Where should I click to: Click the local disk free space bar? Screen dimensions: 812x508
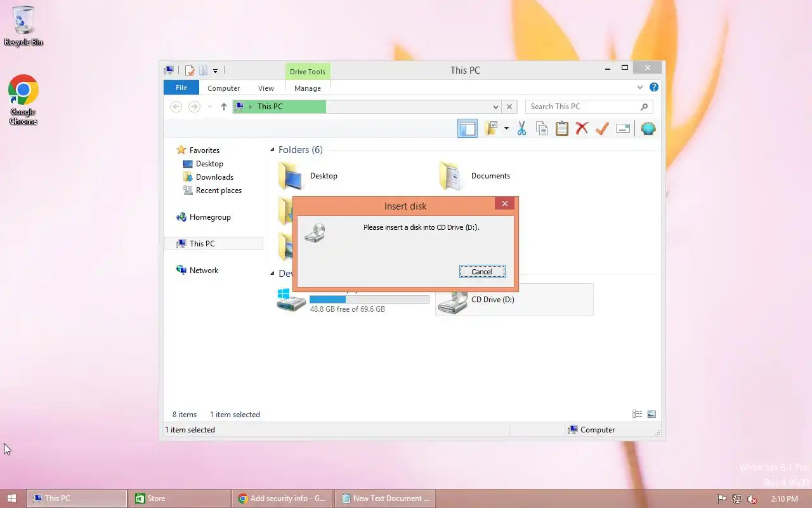click(369, 299)
